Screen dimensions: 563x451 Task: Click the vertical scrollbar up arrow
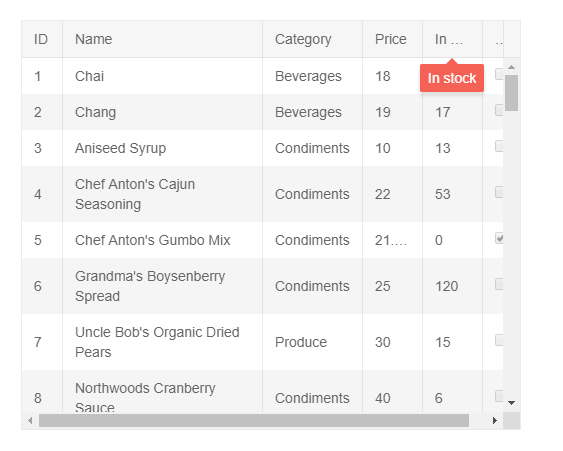(512, 67)
